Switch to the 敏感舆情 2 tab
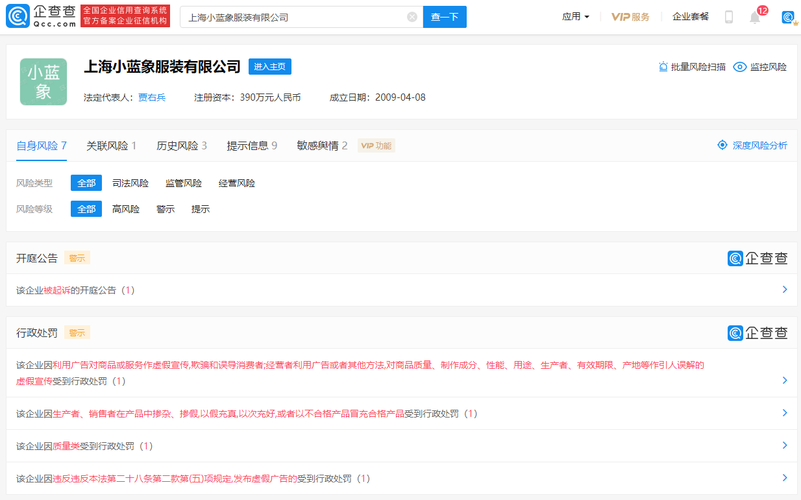Screen dimensions: 801x500 322,146
